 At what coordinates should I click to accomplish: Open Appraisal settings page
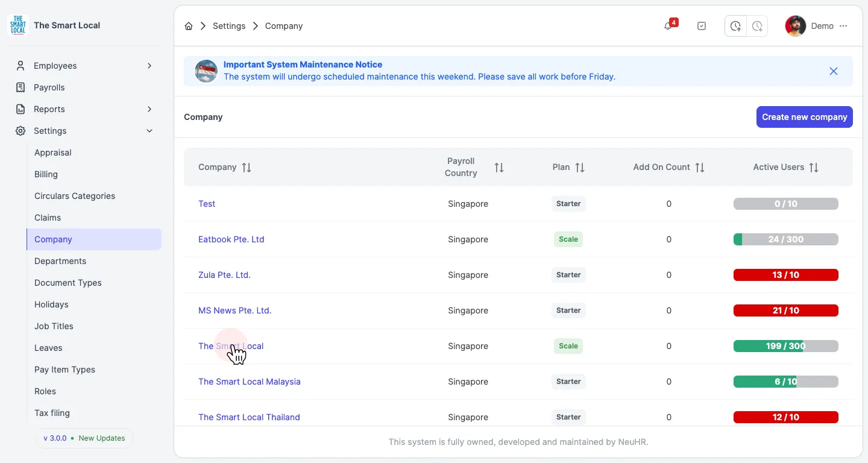94,153
